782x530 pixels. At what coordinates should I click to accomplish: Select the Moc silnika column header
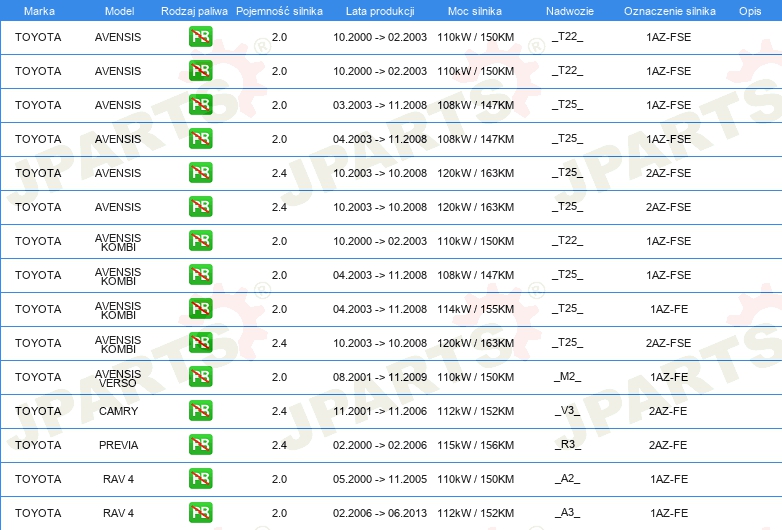pyautogui.click(x=475, y=11)
